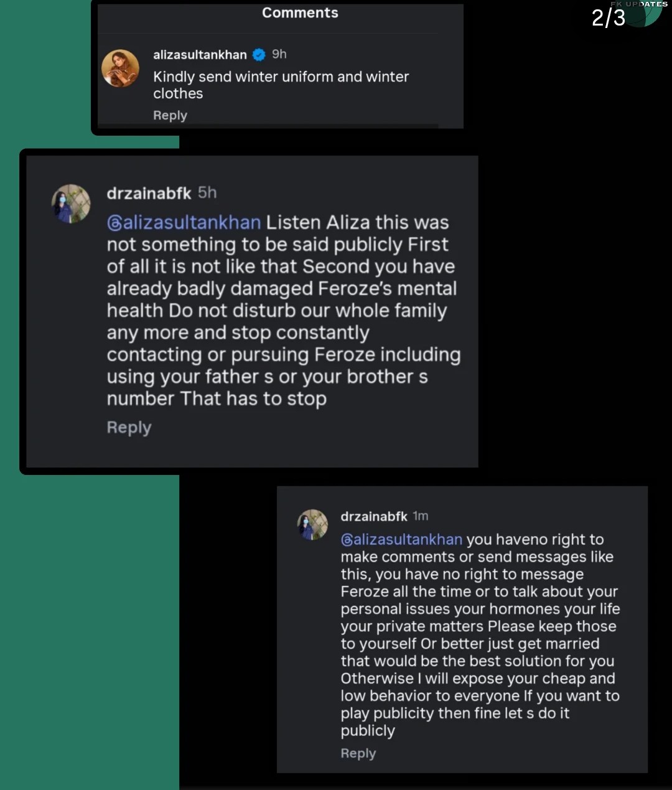Open the drzainabfk username beside 1m

tap(374, 516)
